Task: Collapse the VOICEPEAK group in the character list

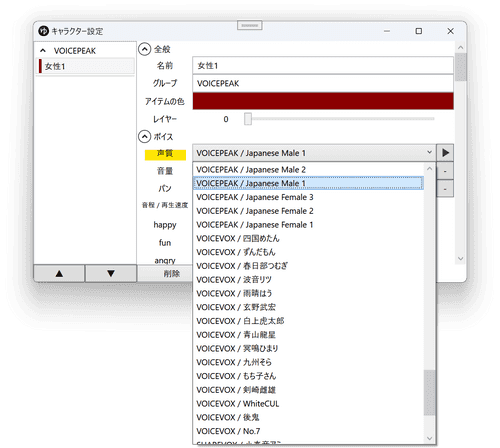Action: (x=43, y=51)
